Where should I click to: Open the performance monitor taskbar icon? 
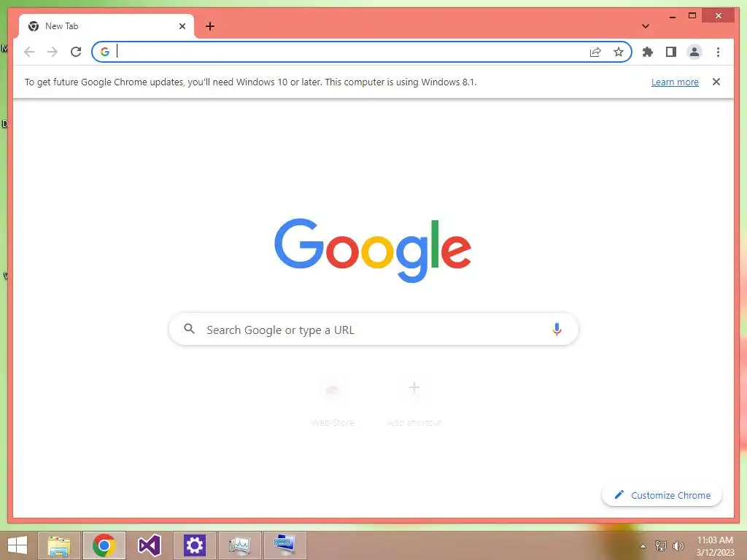239,545
